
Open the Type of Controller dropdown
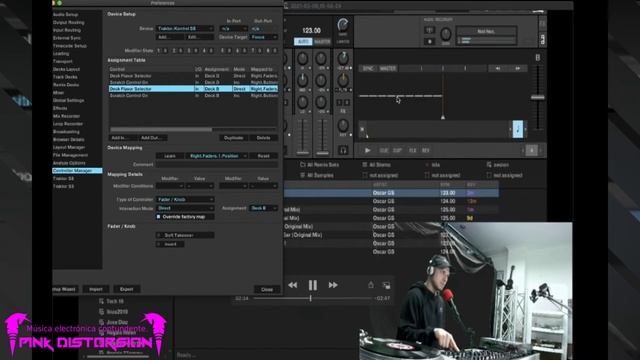(185, 200)
